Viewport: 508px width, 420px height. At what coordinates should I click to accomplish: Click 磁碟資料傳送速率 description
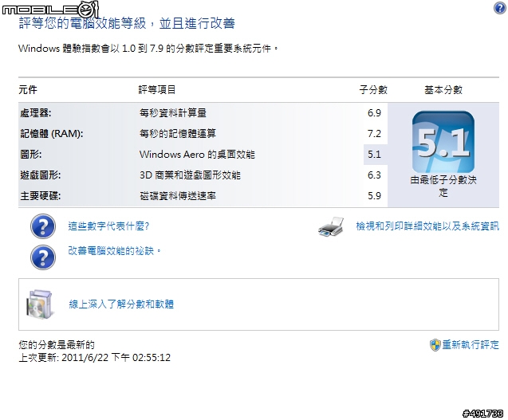click(178, 196)
